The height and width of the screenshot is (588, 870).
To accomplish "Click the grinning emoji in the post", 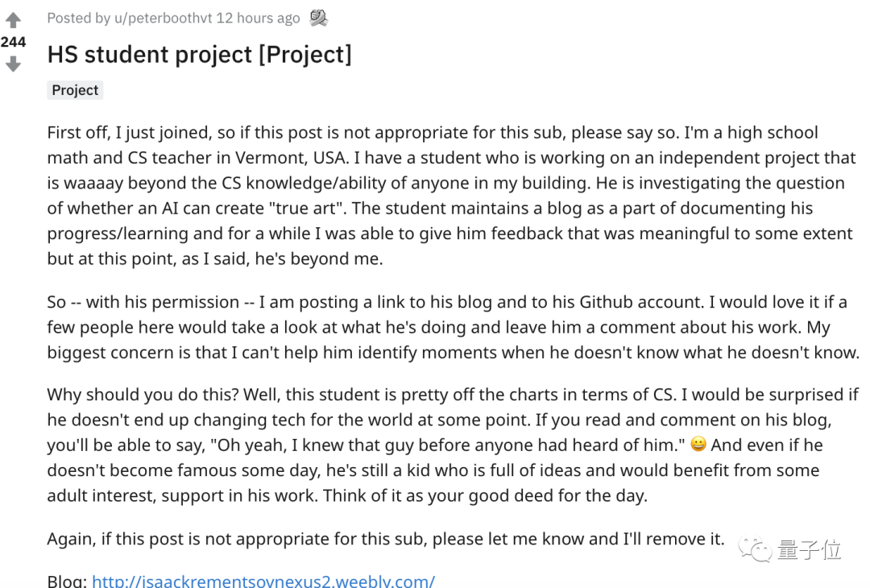I will [698, 444].
